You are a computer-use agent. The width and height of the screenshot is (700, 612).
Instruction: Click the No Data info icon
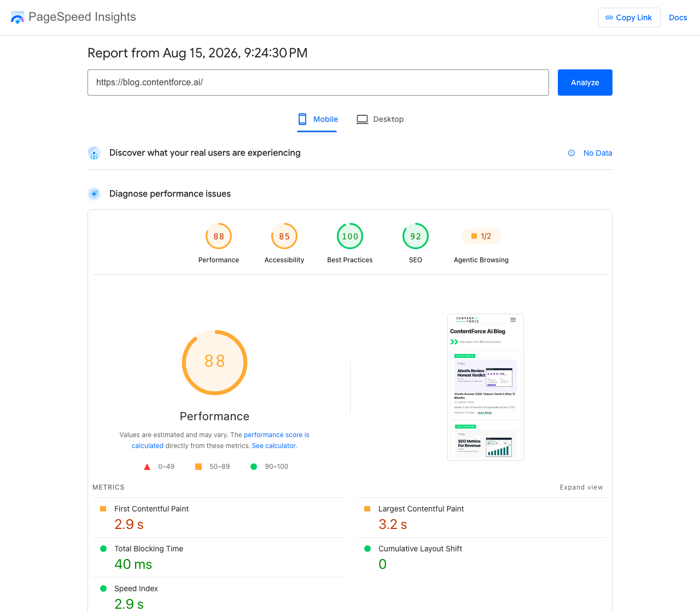571,153
